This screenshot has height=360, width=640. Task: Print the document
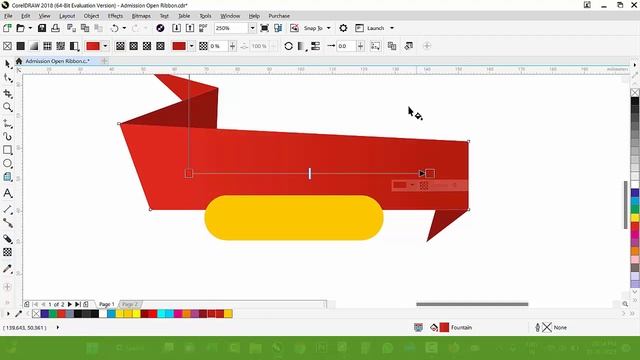(x=56, y=28)
